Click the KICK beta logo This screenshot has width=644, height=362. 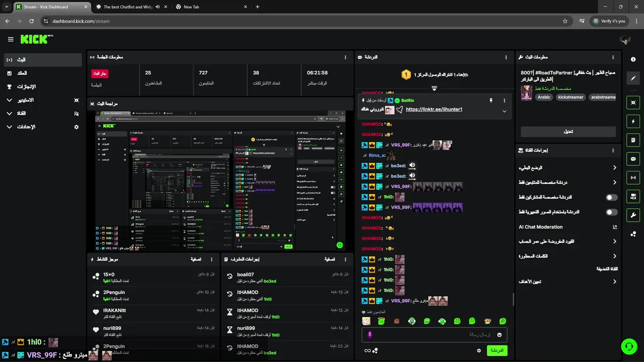37,39
